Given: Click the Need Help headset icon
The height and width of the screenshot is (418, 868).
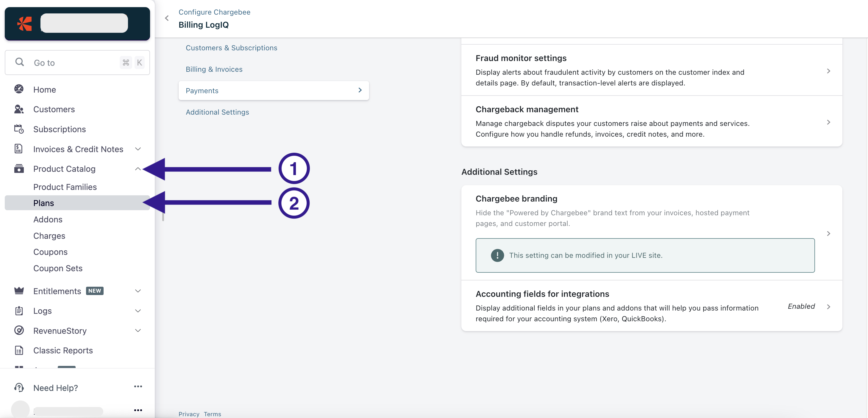Looking at the screenshot, I should [x=19, y=388].
